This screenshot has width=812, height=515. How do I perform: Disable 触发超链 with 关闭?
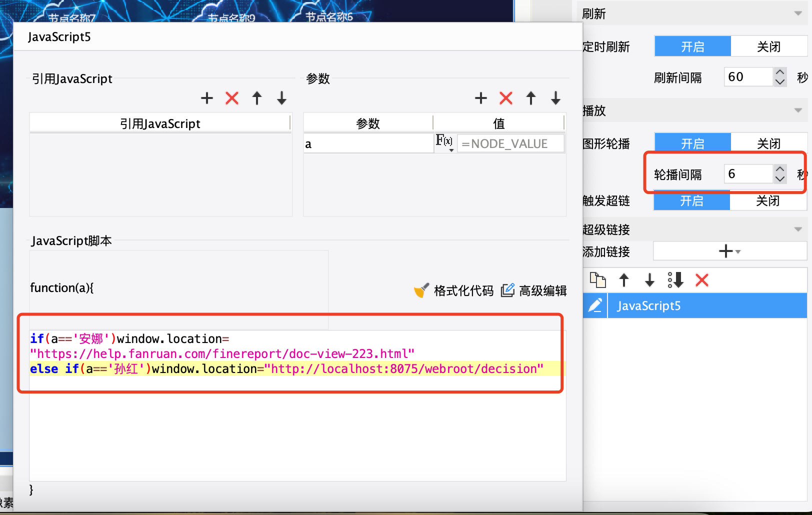pos(768,200)
